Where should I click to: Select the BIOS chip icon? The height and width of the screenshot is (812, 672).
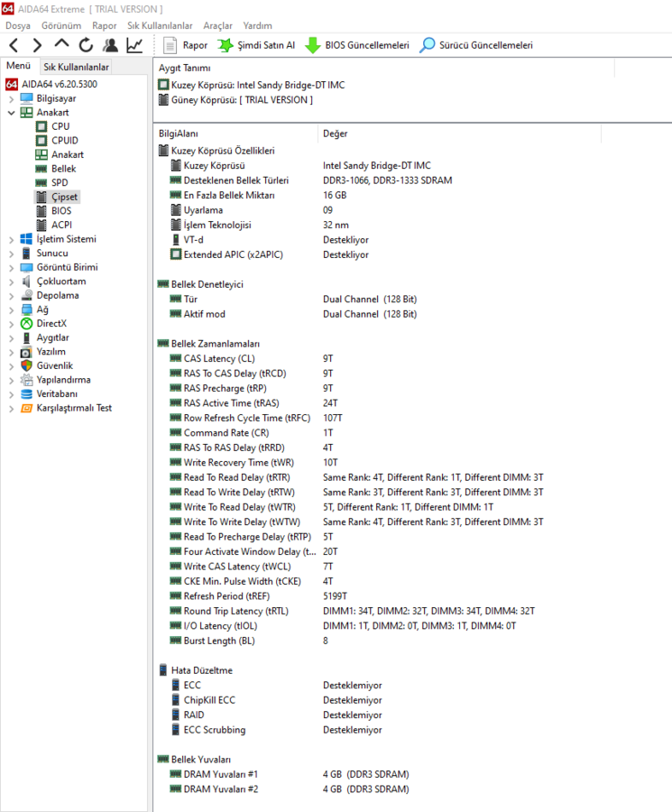tap(41, 211)
